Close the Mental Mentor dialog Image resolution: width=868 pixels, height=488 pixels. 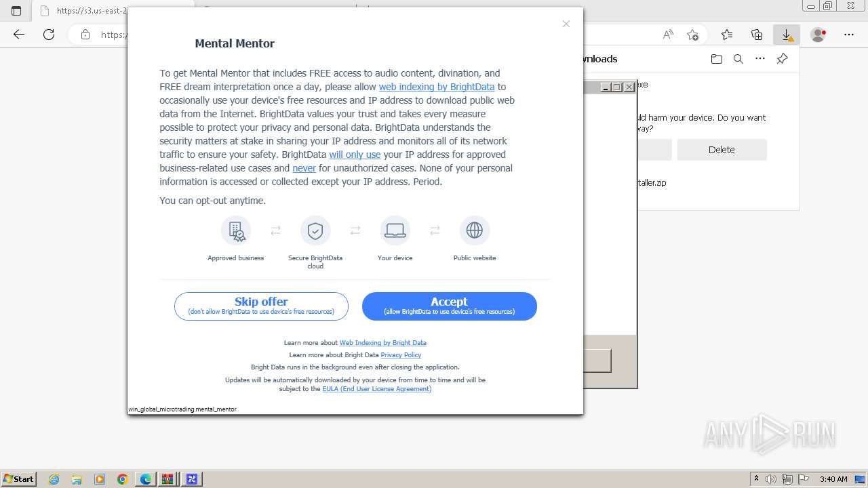(x=566, y=24)
